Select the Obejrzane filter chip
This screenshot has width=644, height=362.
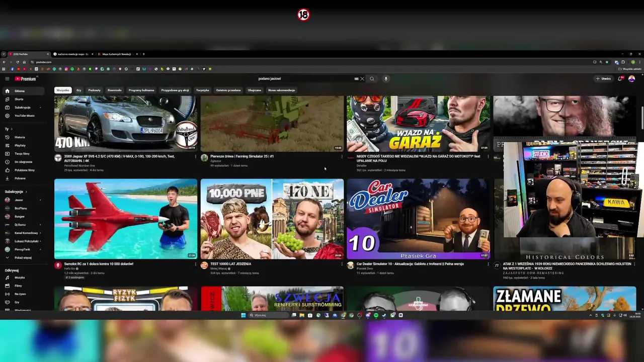[255, 90]
